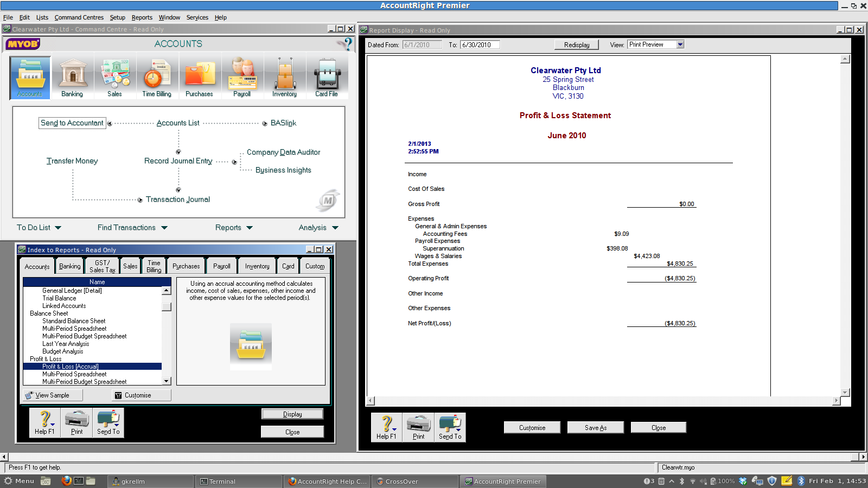This screenshot has width=868, height=488.
Task: Click Help F1 icon in Report Display
Action: click(386, 427)
